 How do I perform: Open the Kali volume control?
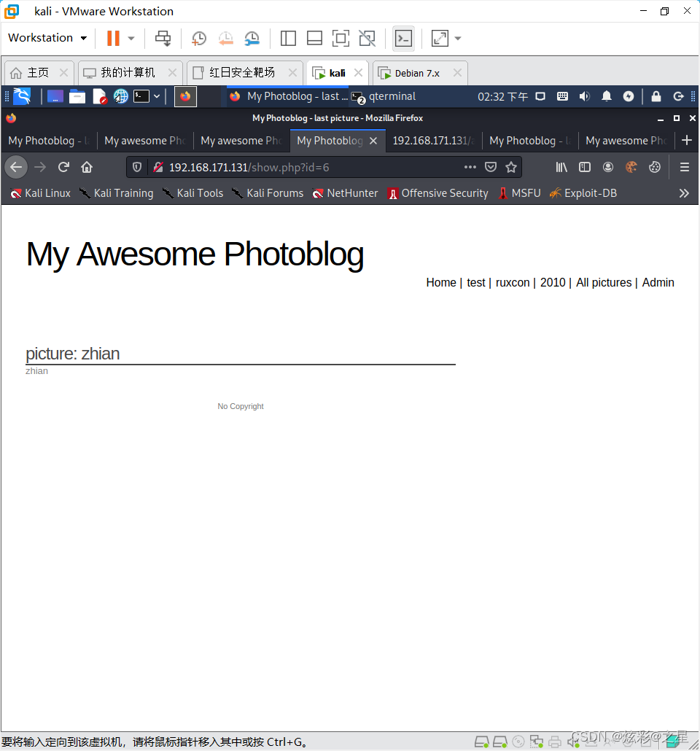point(584,96)
